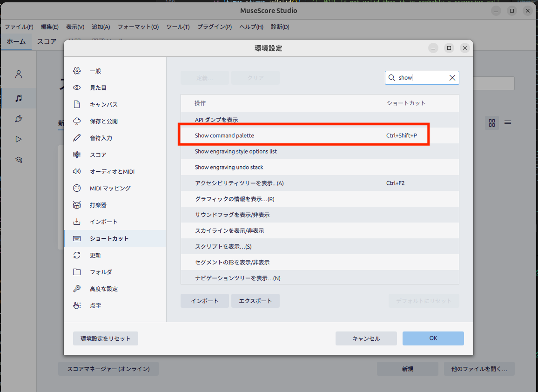Click キャンセル button
Screen dimensions: 538x392
[x=366, y=338]
